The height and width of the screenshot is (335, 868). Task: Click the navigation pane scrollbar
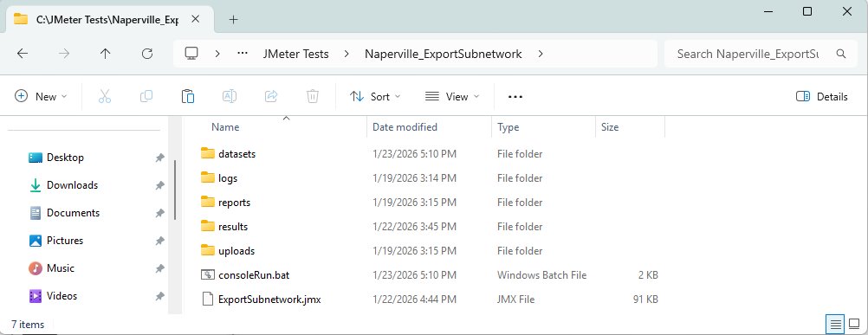(176, 190)
